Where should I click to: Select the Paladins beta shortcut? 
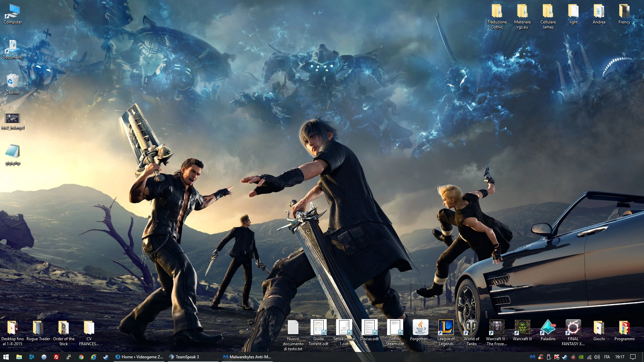(548, 330)
